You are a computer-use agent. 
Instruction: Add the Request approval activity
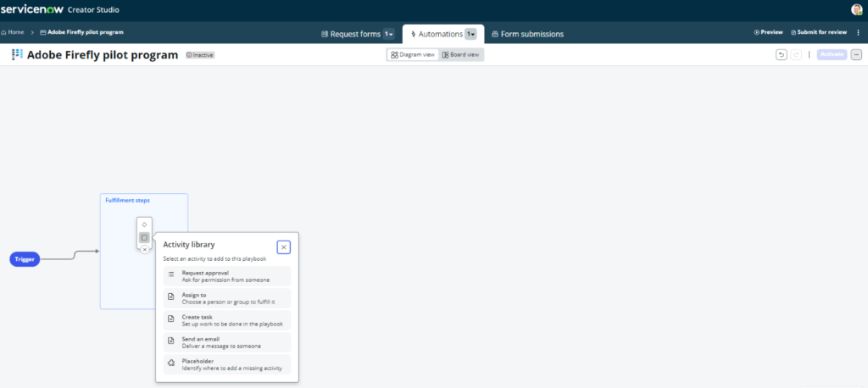pos(226,276)
